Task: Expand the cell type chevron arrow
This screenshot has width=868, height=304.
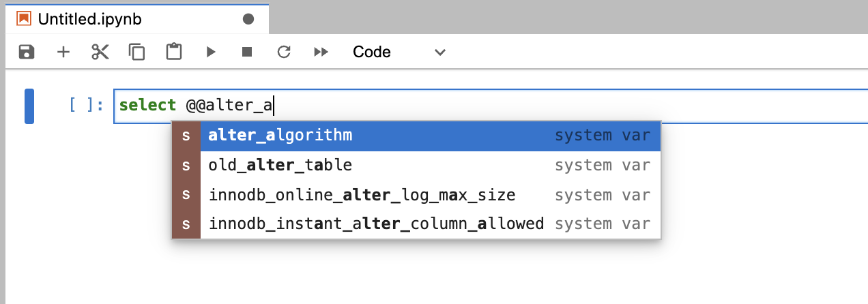Action: point(440,52)
